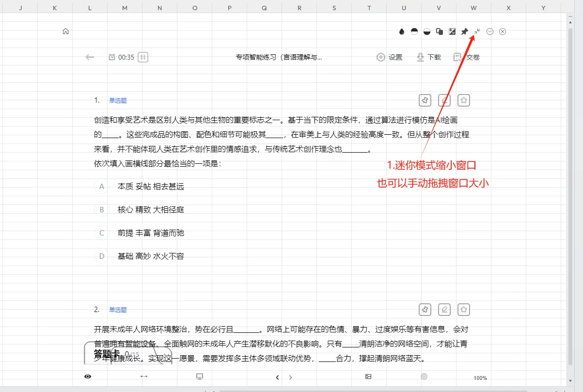Open the image adjustment icon in the toolbar
This screenshot has height=392, width=583.
point(452,31)
